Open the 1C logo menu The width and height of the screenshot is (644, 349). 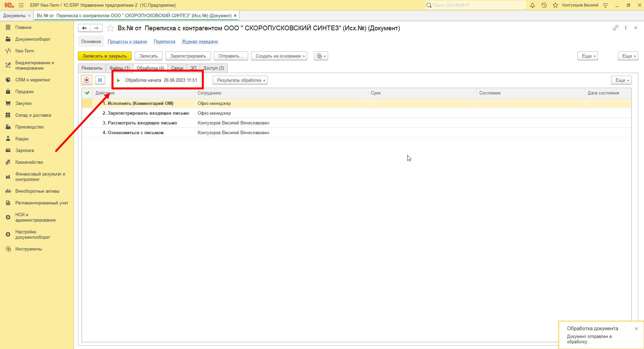(9, 5)
